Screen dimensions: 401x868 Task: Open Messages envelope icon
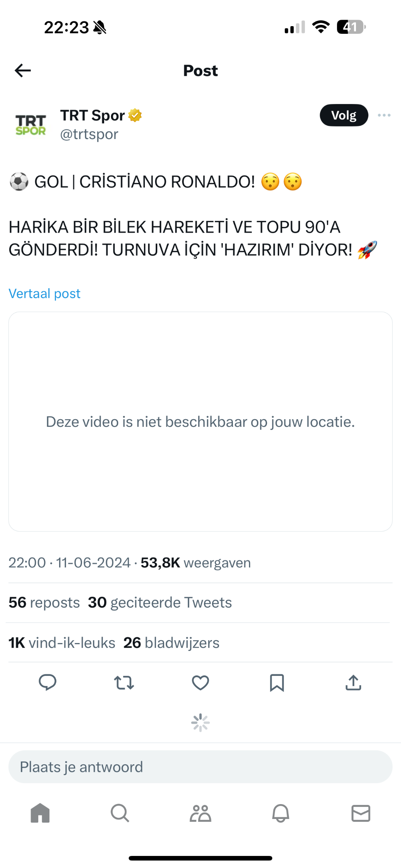click(361, 813)
